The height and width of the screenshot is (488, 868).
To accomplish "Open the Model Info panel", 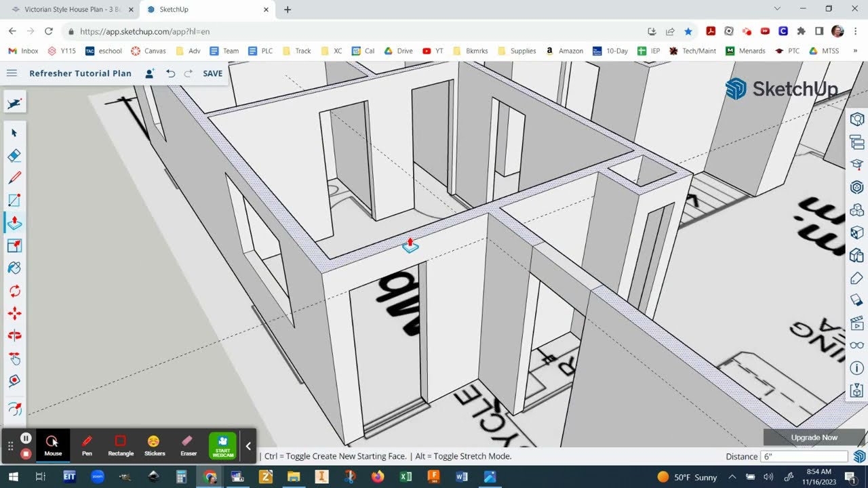I will click(x=856, y=368).
